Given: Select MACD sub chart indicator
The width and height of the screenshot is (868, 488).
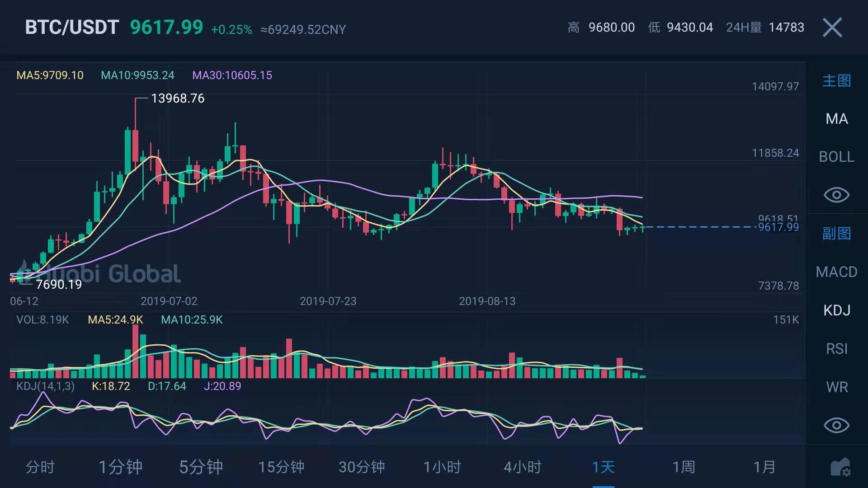Looking at the screenshot, I should click(x=836, y=272).
